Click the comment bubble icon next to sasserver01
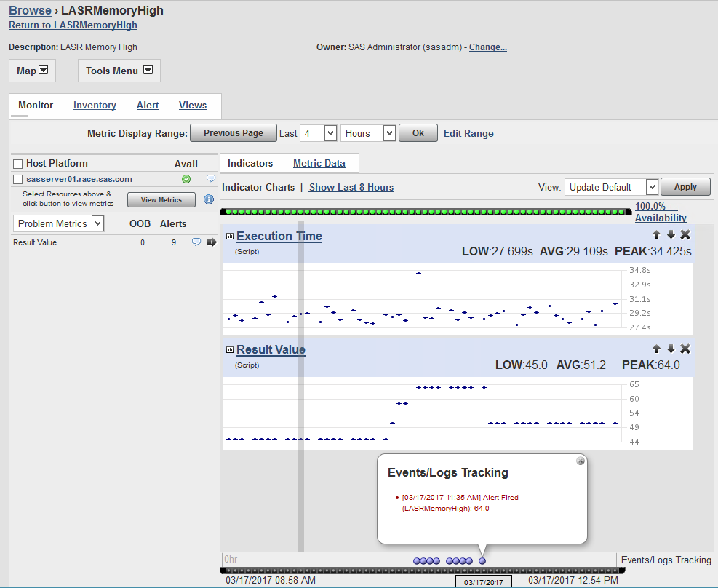The height and width of the screenshot is (588, 718). [211, 178]
